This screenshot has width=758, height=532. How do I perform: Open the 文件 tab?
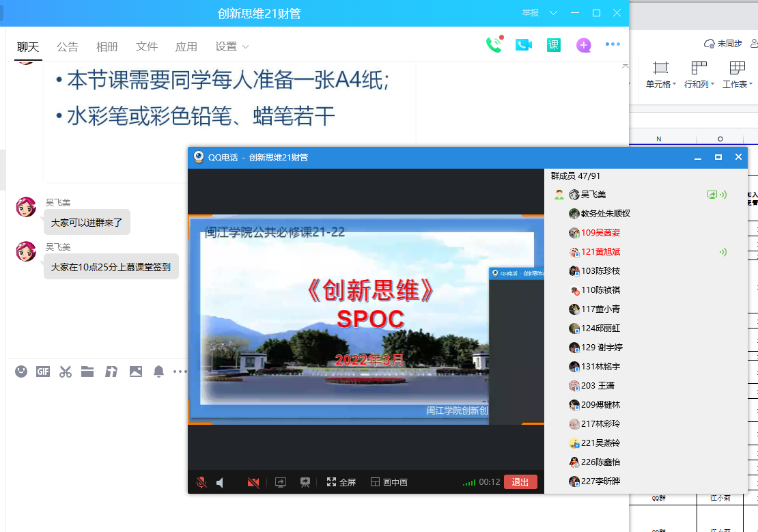coord(147,47)
